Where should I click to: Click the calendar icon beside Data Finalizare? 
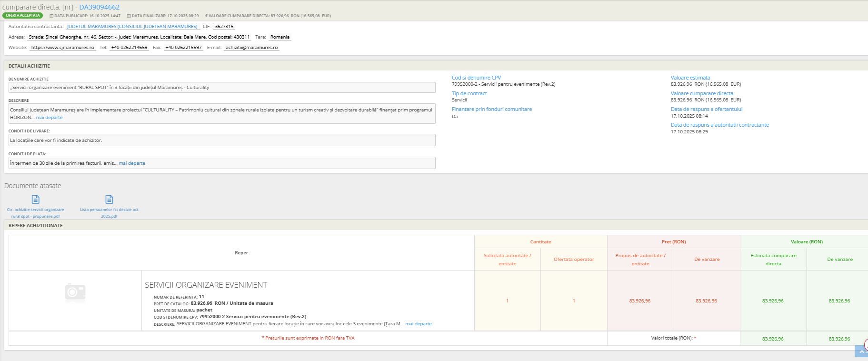(x=129, y=16)
